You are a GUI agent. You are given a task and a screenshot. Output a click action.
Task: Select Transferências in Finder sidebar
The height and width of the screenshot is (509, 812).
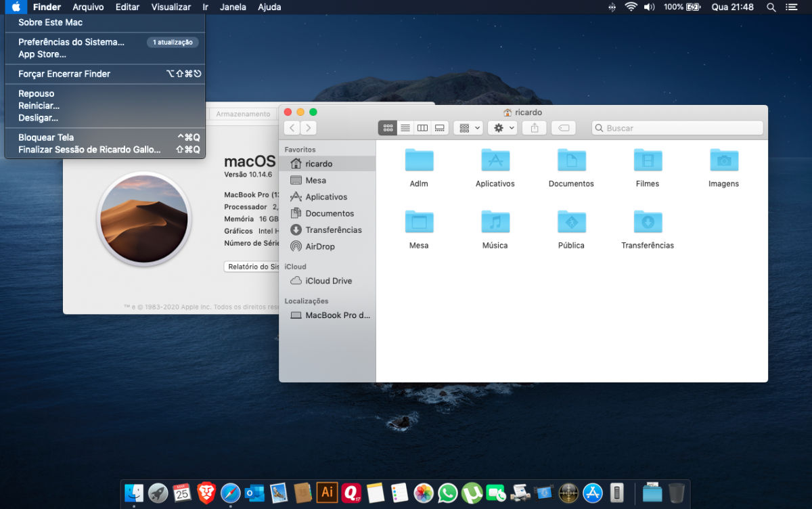coord(328,230)
